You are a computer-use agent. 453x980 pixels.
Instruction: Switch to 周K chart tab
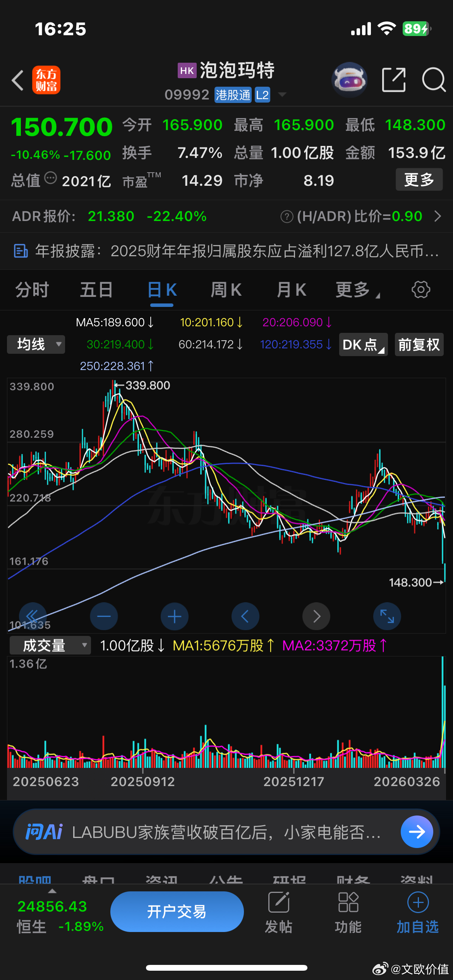coord(226,290)
